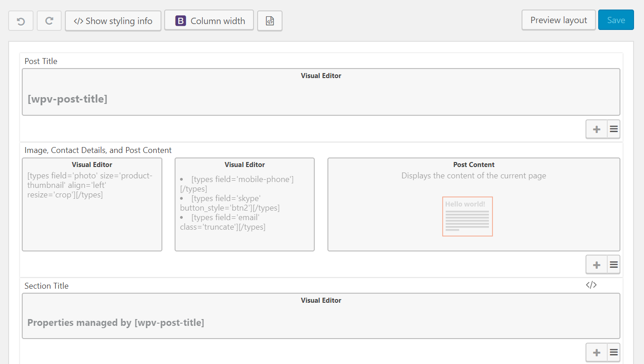The image size is (644, 364).
Task: Select the mobile-phone contact Visual Editor cell
Action: tap(244, 204)
